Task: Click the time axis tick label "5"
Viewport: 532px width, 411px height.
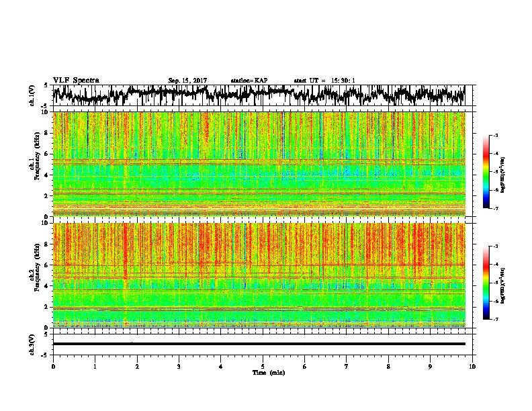Action: tap(263, 367)
